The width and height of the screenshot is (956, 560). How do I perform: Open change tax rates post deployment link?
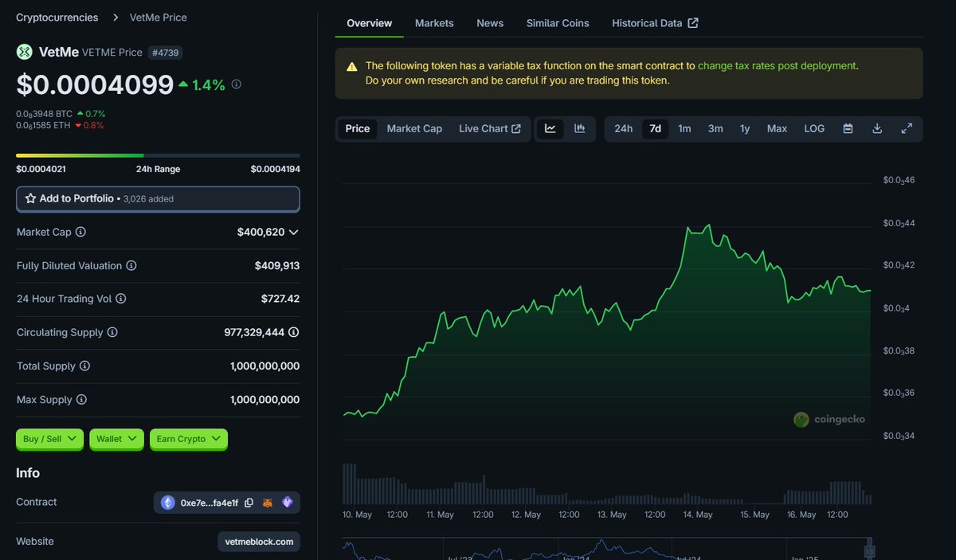(x=777, y=66)
